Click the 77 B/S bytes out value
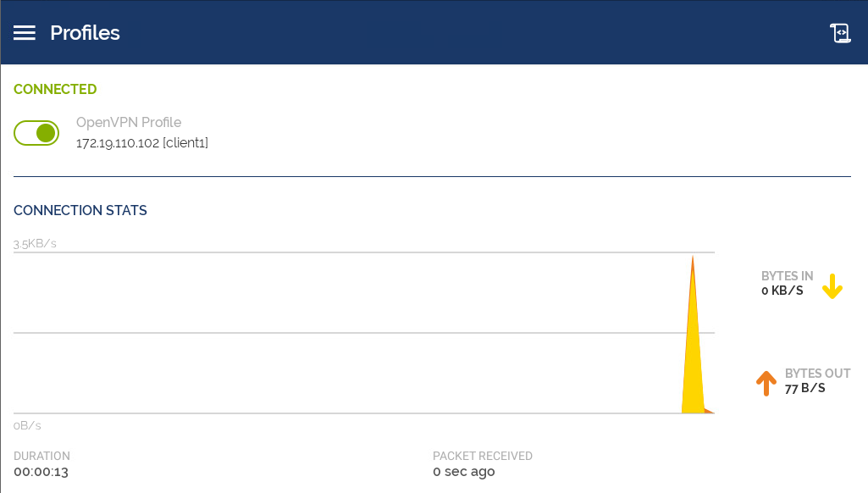The height and width of the screenshot is (493, 868). click(804, 388)
